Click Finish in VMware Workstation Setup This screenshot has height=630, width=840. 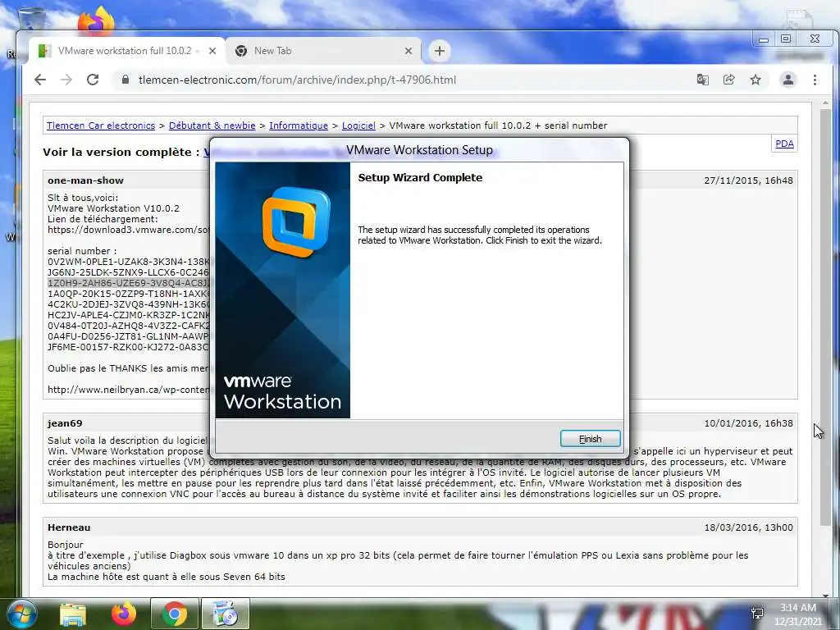[x=590, y=439]
